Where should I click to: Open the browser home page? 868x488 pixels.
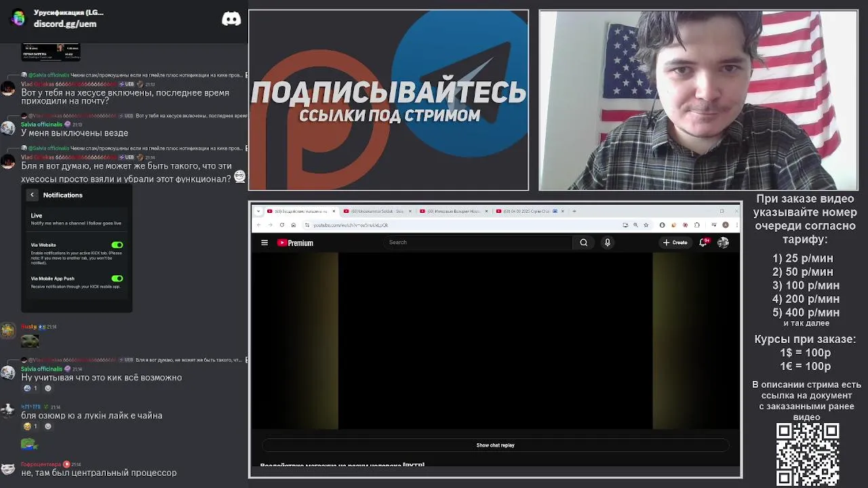pos(293,225)
